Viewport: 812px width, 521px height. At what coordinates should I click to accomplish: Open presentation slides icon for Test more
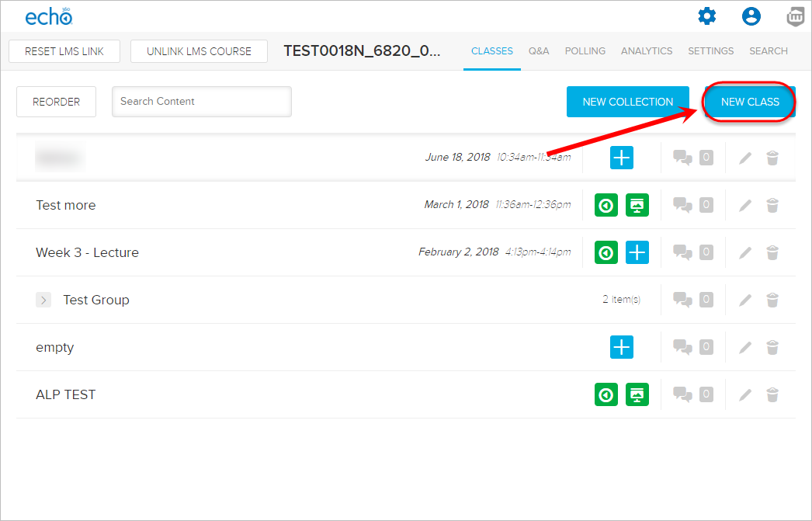coord(637,205)
